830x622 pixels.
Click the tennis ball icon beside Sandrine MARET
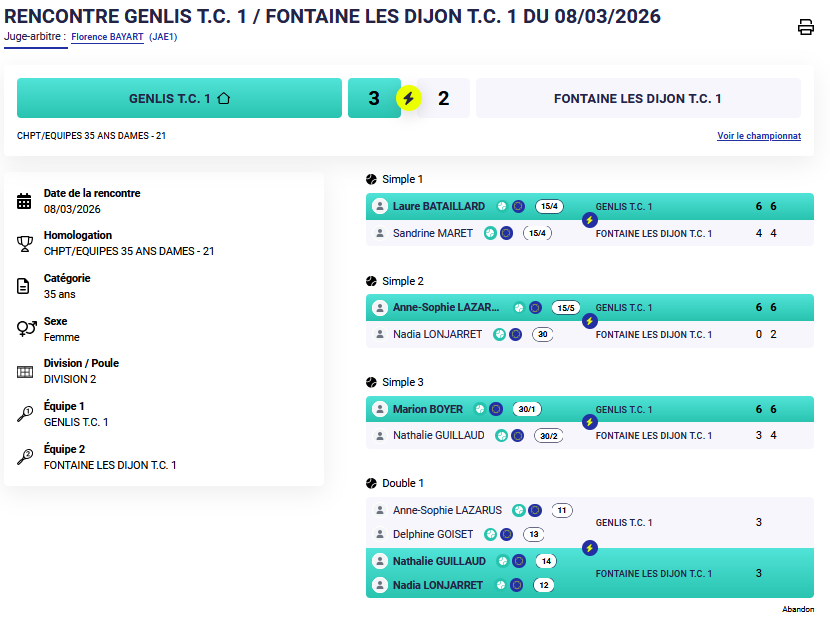(490, 233)
